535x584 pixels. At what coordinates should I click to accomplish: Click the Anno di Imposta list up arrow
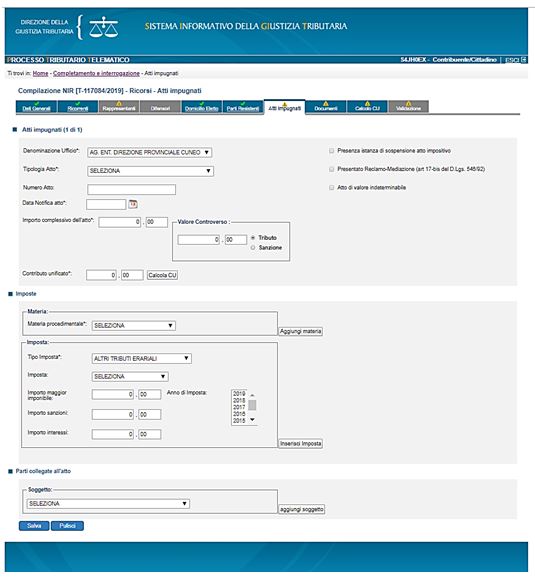252,395
